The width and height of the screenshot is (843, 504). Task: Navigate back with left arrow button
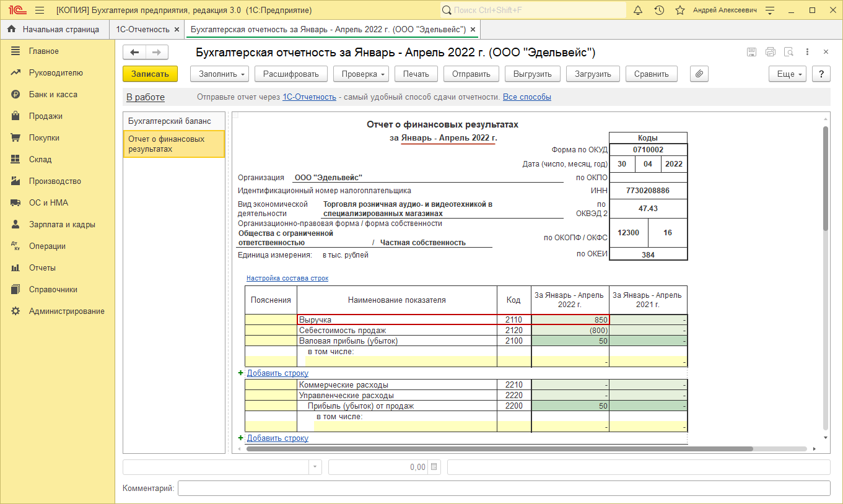(x=134, y=53)
